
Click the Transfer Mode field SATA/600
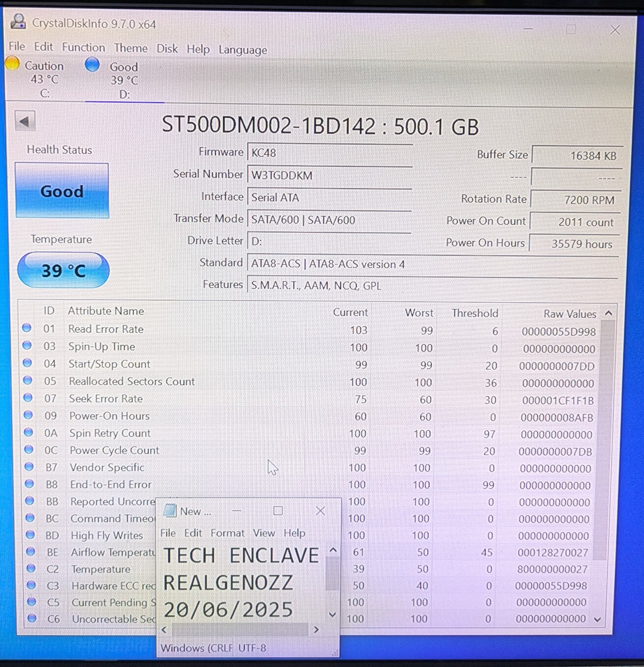click(329, 220)
